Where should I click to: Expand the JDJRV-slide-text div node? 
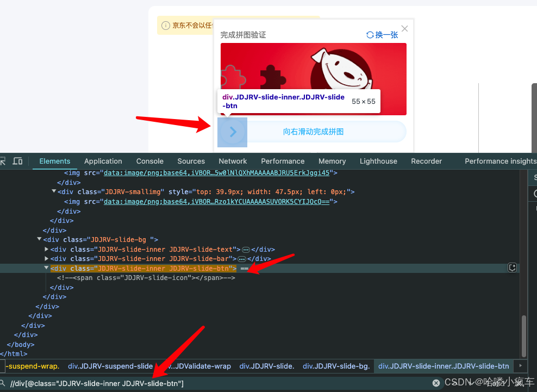pyautogui.click(x=47, y=249)
